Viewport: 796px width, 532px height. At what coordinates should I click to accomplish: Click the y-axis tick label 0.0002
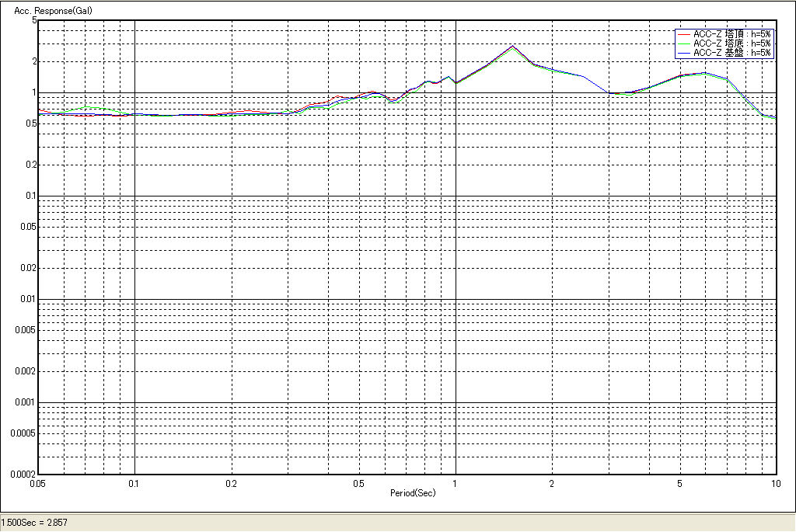pyautogui.click(x=23, y=474)
